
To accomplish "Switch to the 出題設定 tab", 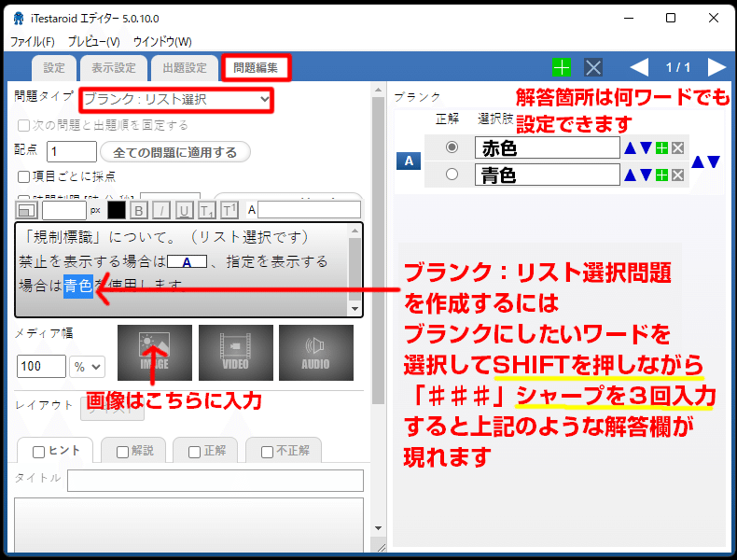I will [x=185, y=68].
